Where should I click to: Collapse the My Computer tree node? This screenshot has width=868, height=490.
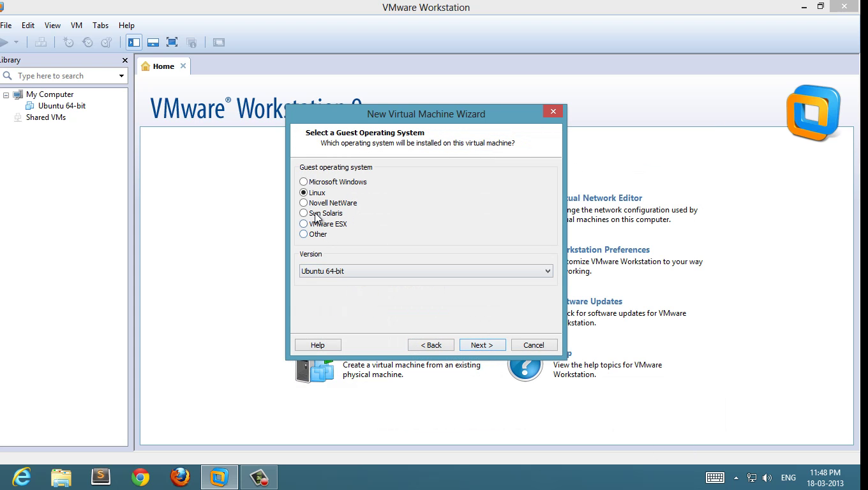coord(6,95)
